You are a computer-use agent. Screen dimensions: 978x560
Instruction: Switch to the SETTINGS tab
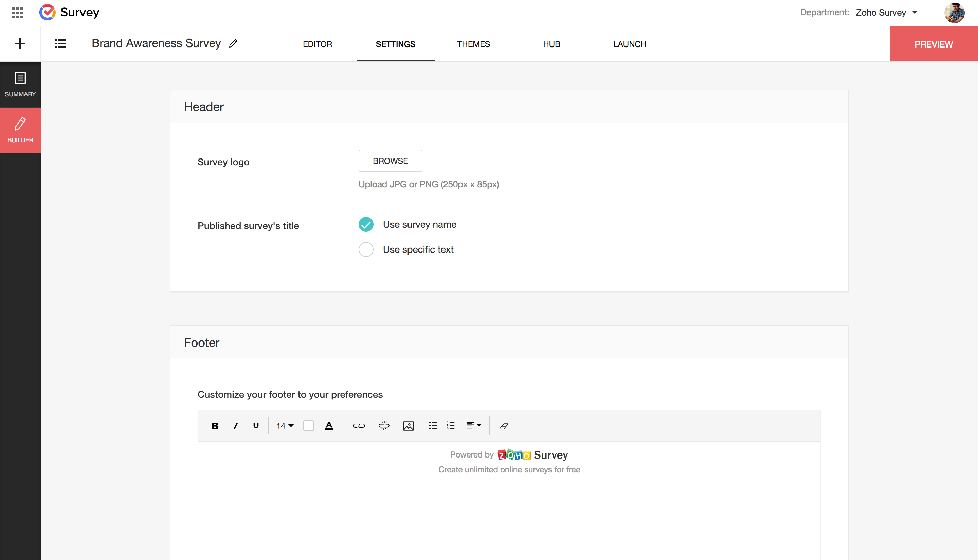[396, 44]
